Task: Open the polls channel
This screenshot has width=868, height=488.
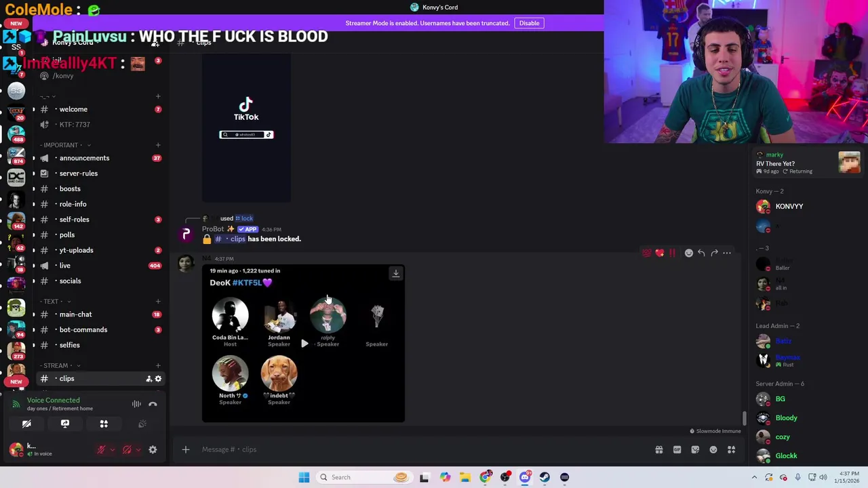Action: tap(98, 235)
